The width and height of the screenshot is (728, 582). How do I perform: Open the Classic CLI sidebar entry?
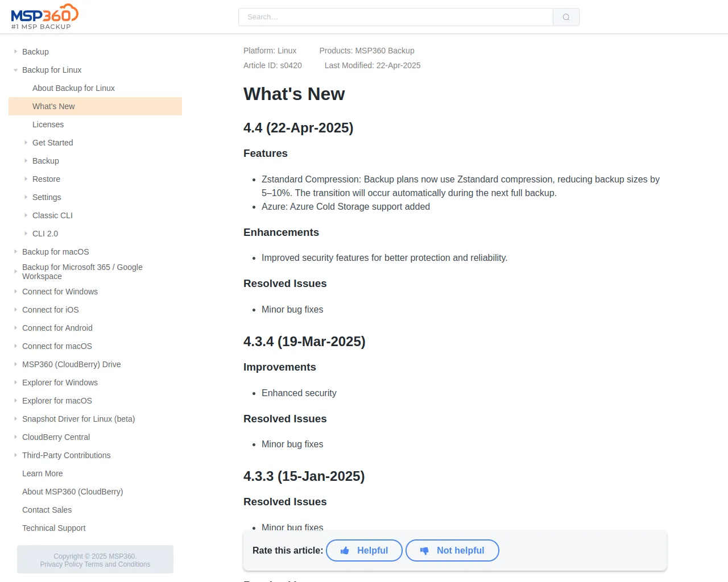52,215
